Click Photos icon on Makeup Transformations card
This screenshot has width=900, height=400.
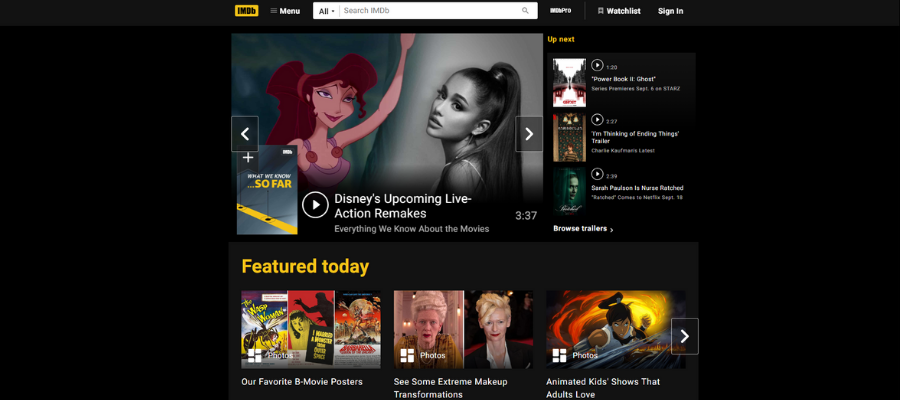coord(407,356)
